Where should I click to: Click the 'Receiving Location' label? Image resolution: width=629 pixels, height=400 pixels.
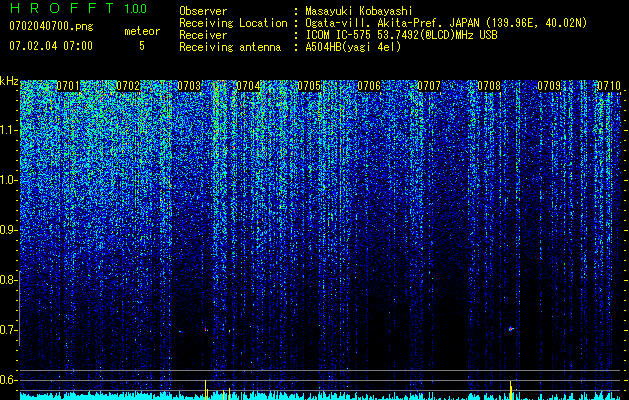(x=233, y=23)
